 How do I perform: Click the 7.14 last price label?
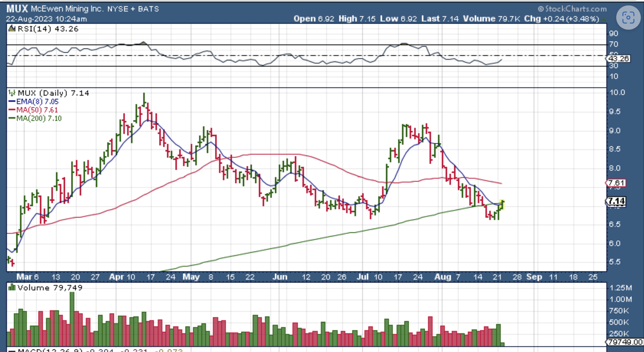(616, 201)
